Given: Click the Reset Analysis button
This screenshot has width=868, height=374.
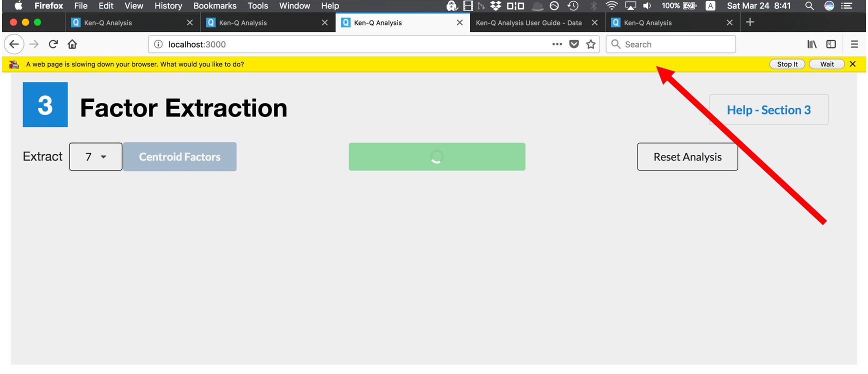Looking at the screenshot, I should [687, 156].
